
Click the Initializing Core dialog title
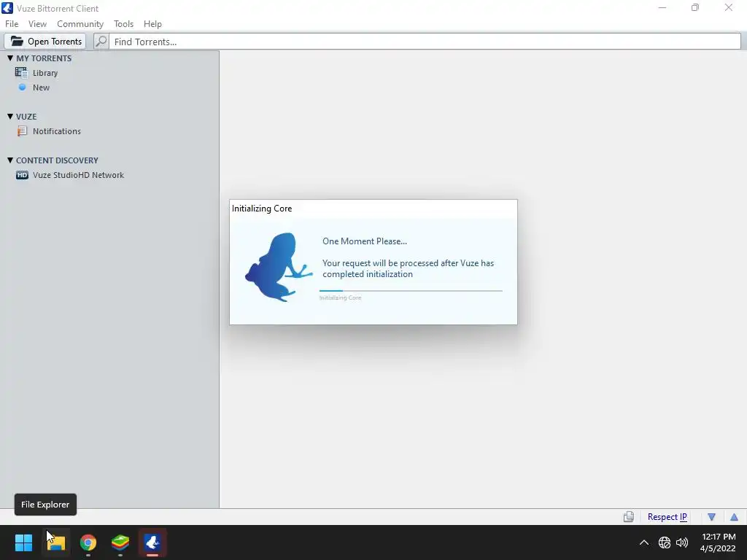(262, 209)
